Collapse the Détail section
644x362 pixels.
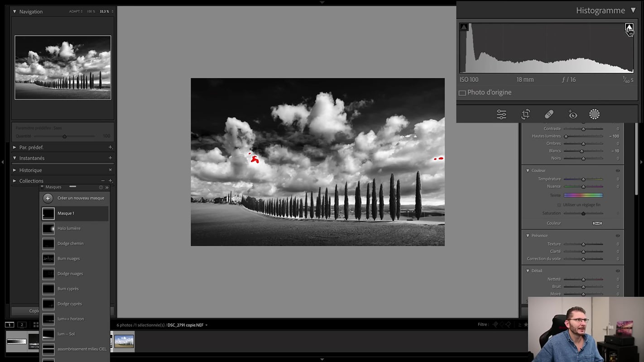(528, 271)
